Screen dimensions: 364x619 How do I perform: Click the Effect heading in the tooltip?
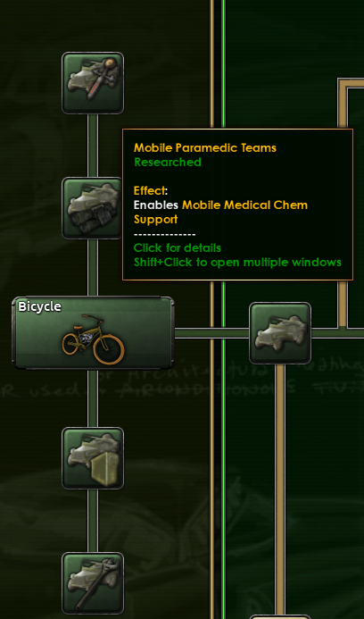pyautogui.click(x=150, y=191)
